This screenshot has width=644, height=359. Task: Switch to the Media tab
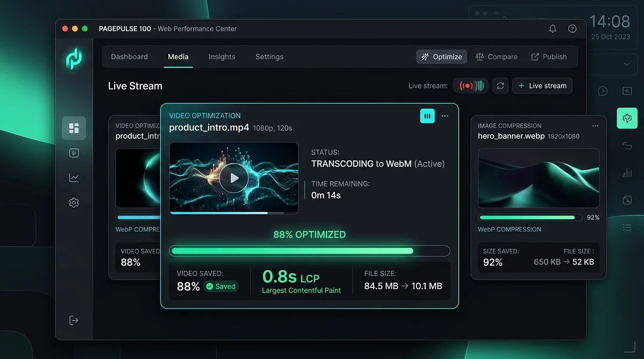178,57
